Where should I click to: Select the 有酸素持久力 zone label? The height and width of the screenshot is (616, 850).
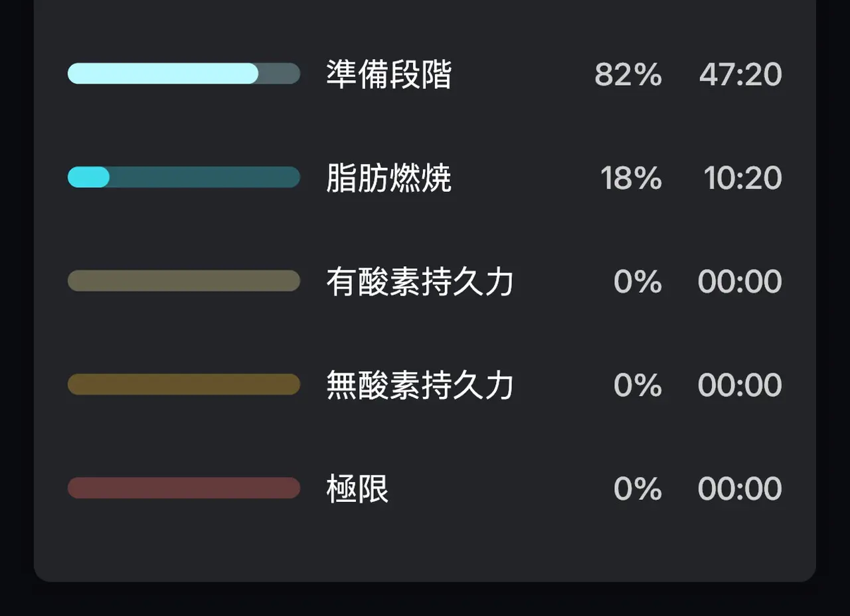(x=420, y=281)
